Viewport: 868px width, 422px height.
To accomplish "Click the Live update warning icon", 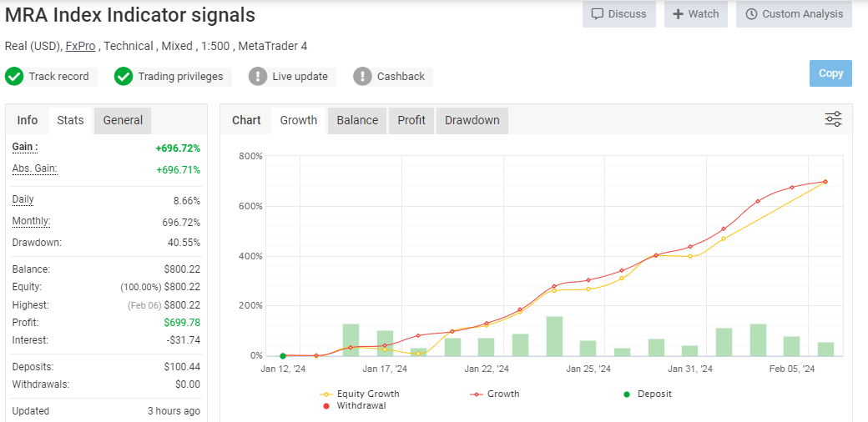I will tap(258, 77).
